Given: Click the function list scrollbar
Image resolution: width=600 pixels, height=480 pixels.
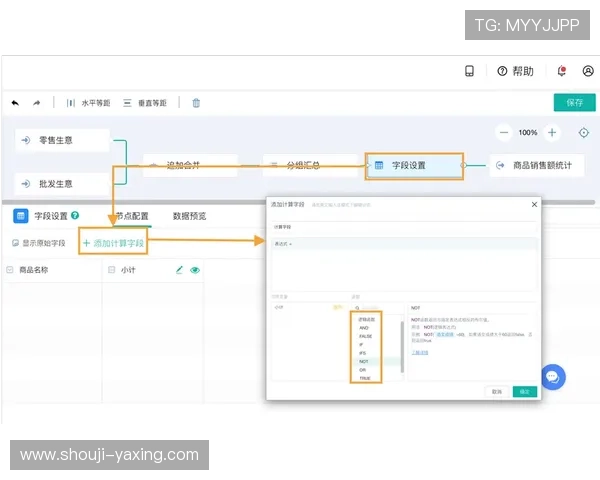Looking at the screenshot, I should (402, 347).
